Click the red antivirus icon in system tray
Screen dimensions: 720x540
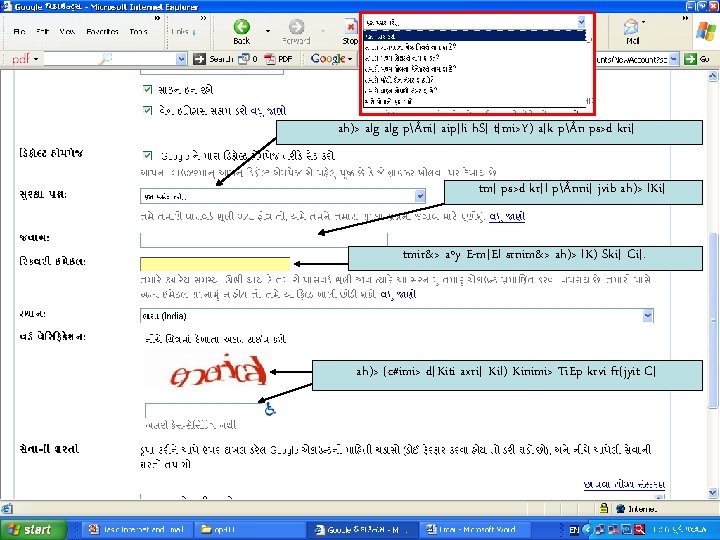[x=639, y=529]
